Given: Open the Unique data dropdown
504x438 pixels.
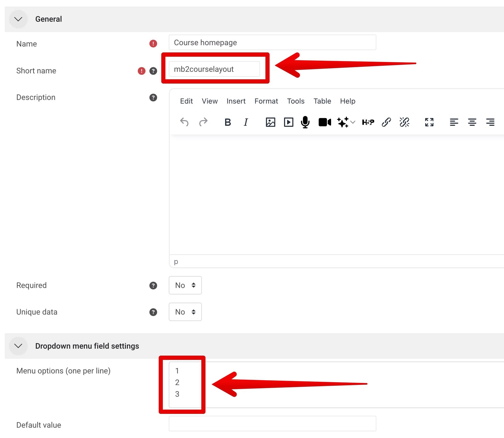Looking at the screenshot, I should click(185, 312).
